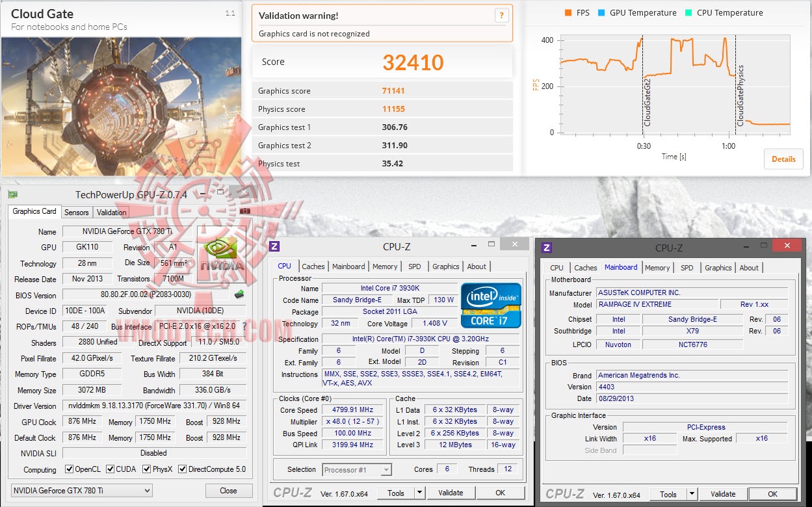Click OK in the CPU-Z Mainboard window
The width and height of the screenshot is (812, 507).
(x=772, y=494)
